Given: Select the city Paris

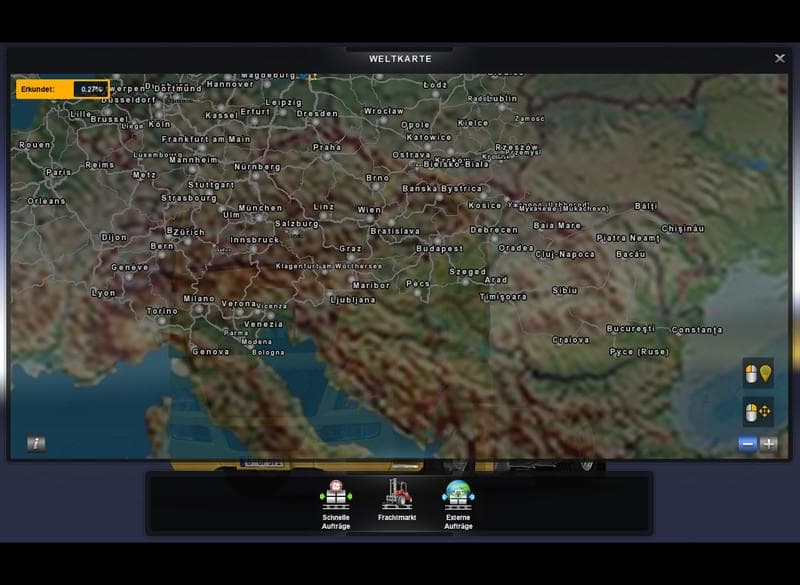Looking at the screenshot, I should pos(58,172).
